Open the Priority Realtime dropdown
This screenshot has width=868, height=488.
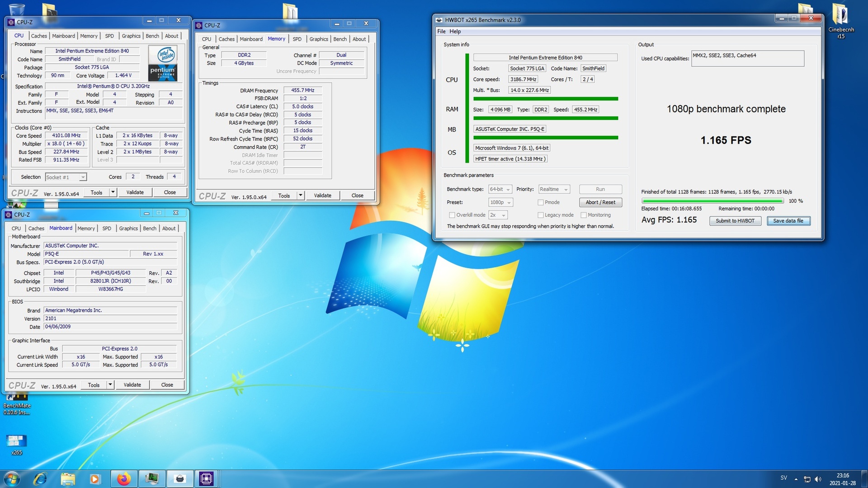click(x=554, y=189)
